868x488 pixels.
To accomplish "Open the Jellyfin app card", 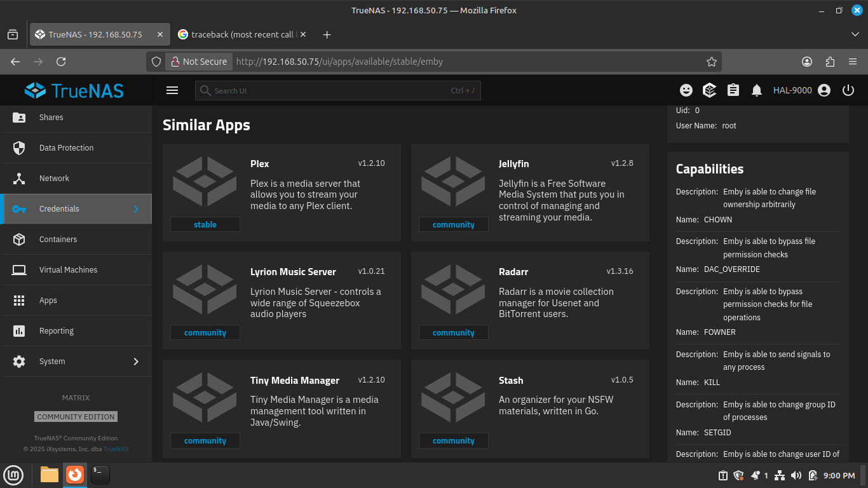I will pos(530,193).
